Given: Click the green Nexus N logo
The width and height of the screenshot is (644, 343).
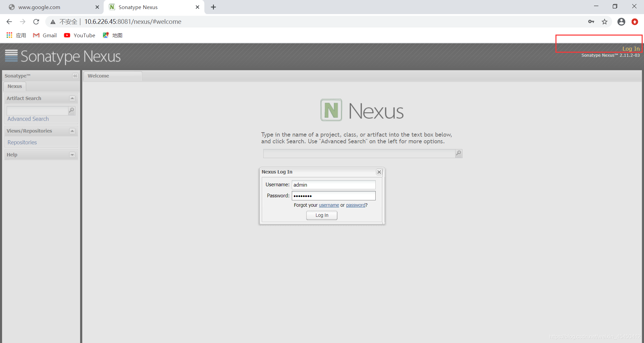Looking at the screenshot, I should tap(331, 110).
